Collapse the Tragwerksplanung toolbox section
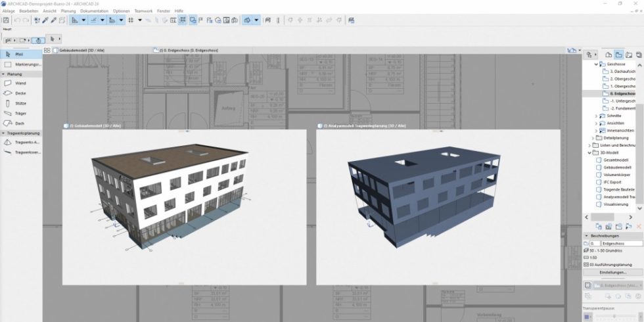The width and height of the screenshot is (644, 322). [3, 133]
